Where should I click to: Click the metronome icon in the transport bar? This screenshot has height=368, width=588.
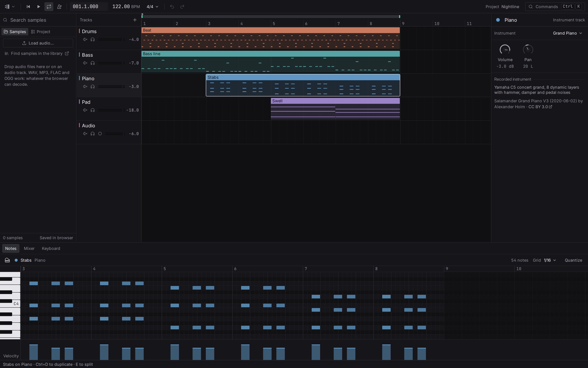pyautogui.click(x=59, y=7)
